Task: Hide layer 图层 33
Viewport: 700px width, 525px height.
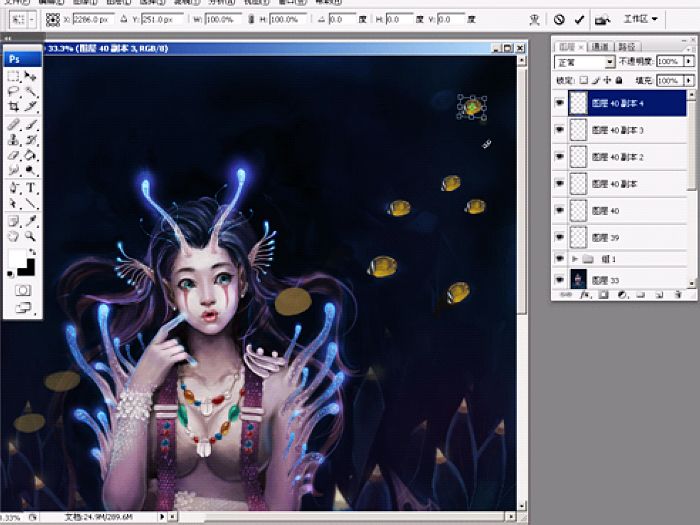Action: [559, 279]
